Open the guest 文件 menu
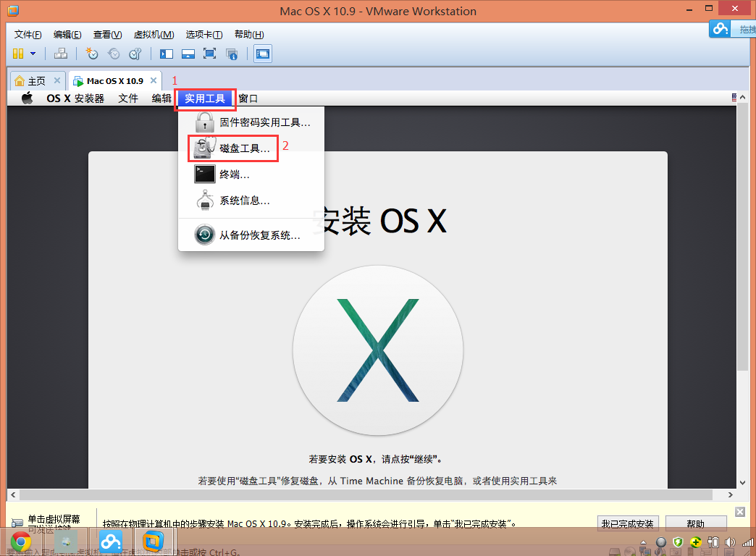This screenshot has width=756, height=556. click(127, 98)
